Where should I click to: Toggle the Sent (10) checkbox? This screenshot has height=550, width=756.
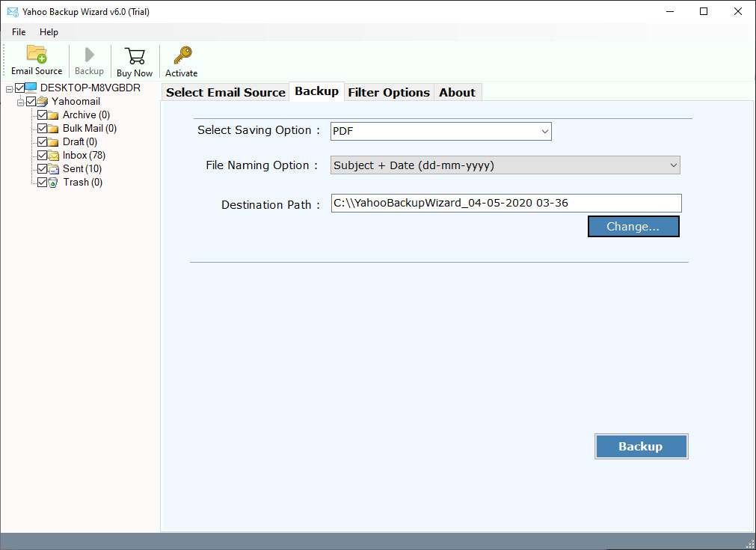(x=43, y=169)
